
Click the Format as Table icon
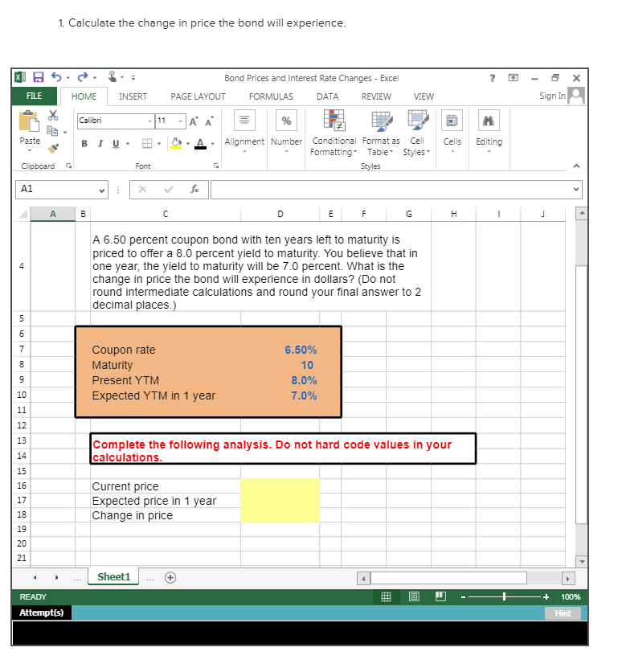381,121
